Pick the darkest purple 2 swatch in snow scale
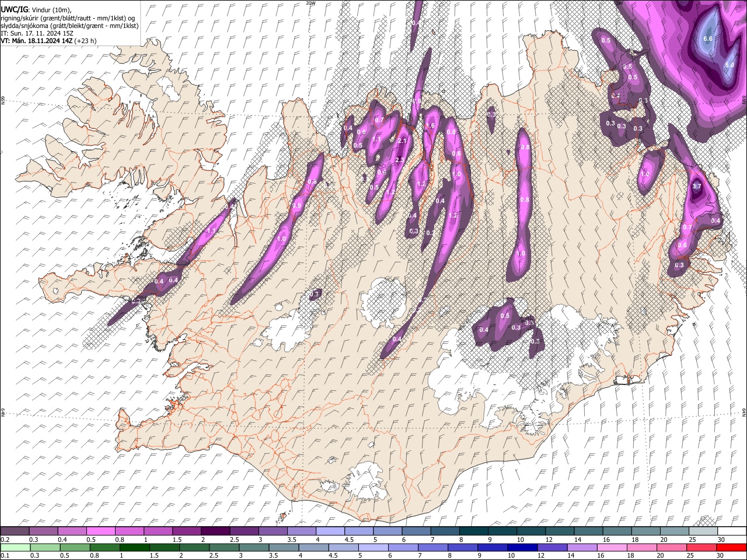 215,531
